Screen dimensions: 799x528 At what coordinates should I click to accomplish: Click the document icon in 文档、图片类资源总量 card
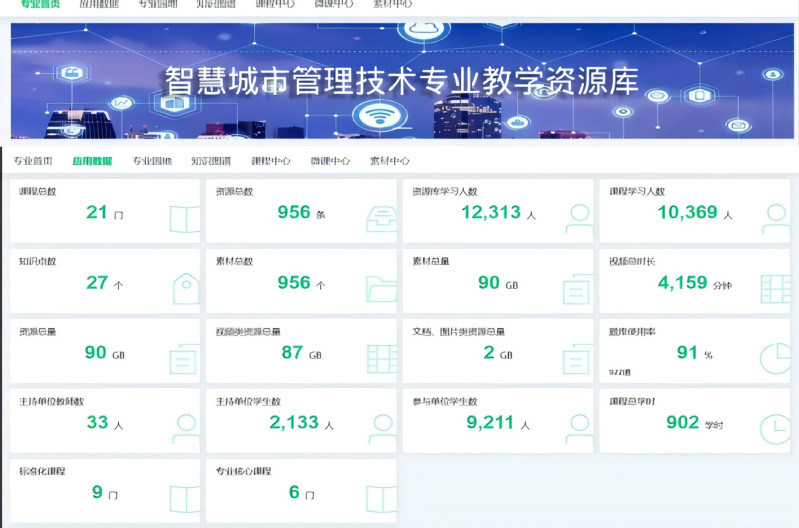coord(578,358)
